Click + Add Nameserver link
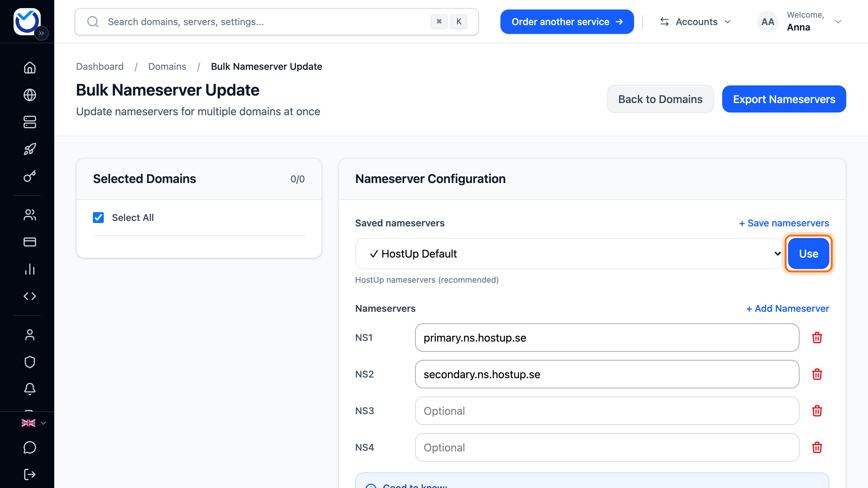Viewport: 868px width, 488px height. (x=787, y=308)
